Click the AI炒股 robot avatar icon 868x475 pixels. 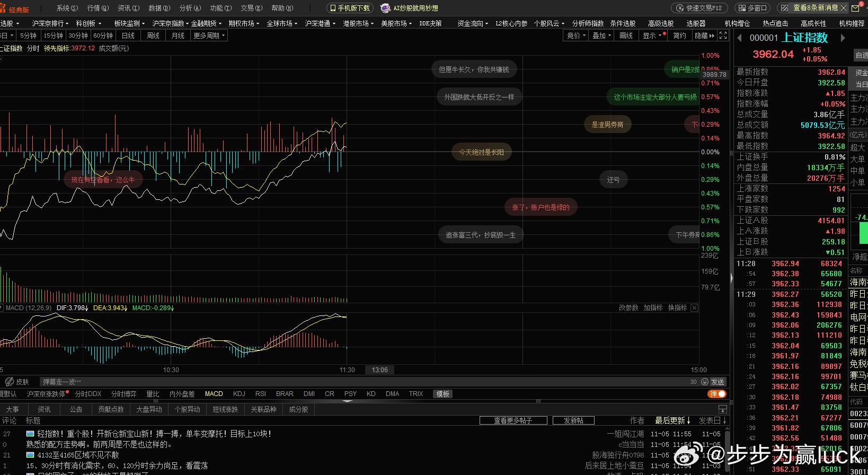coord(385,8)
